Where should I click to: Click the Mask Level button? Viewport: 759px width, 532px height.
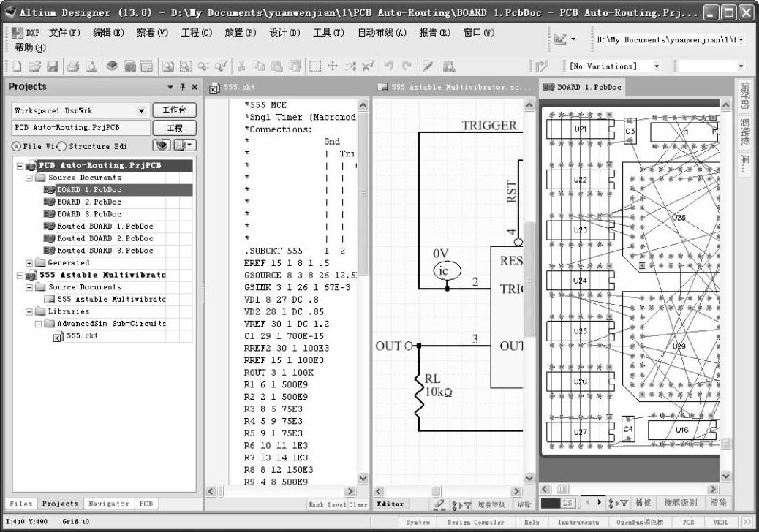[x=328, y=504]
